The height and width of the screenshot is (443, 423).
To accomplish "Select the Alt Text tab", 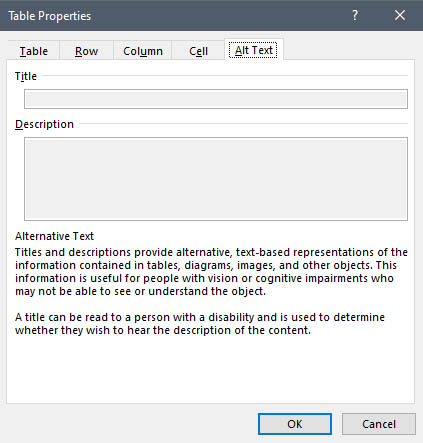I will click(254, 50).
